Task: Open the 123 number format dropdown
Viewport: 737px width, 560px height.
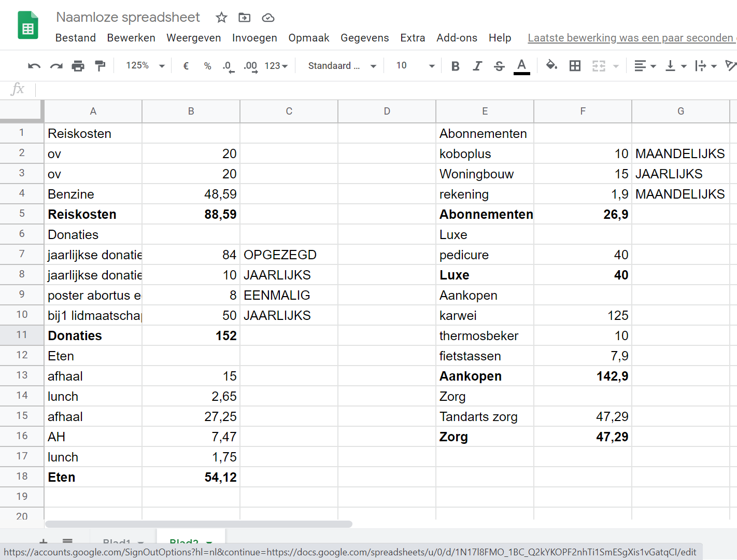Action: coord(276,66)
